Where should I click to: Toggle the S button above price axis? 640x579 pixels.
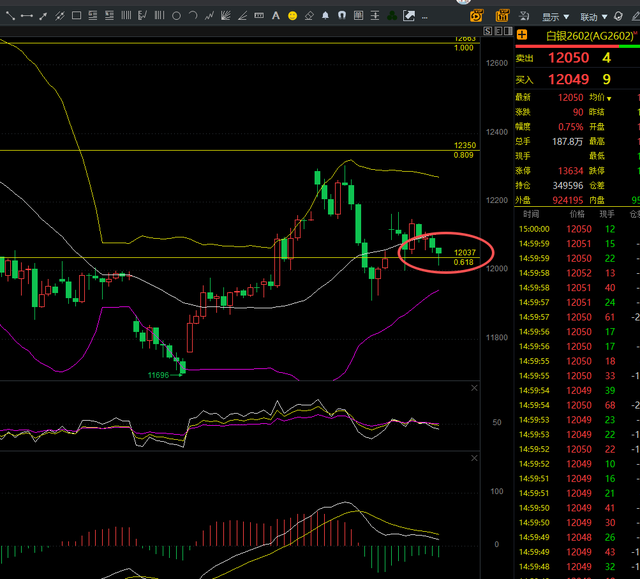(487, 31)
